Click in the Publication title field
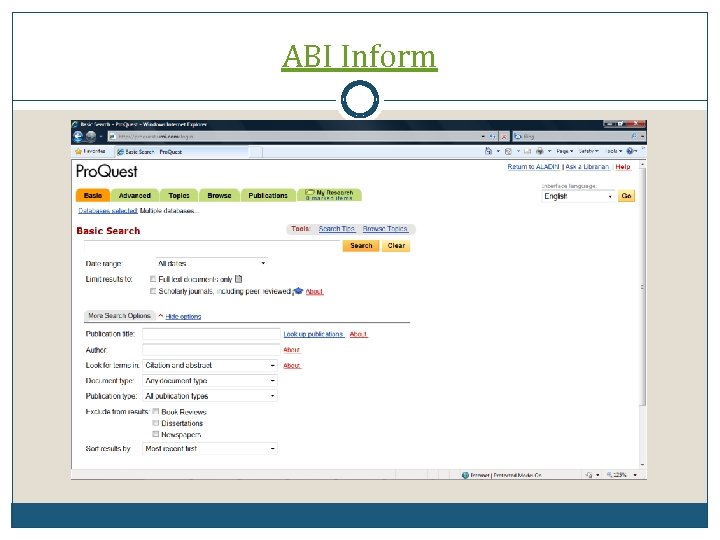The image size is (720, 540). click(x=211, y=334)
